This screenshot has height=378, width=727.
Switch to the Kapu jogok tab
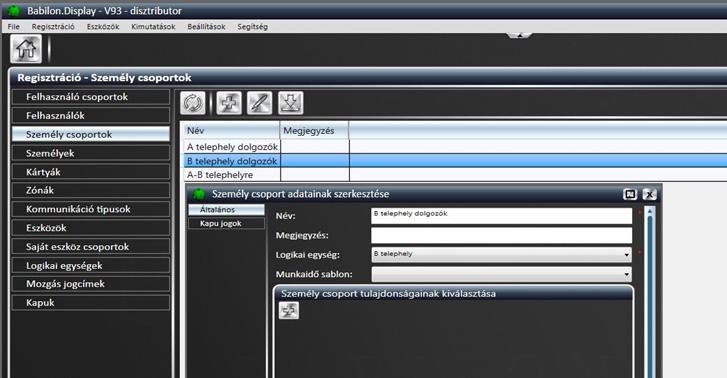[227, 224]
